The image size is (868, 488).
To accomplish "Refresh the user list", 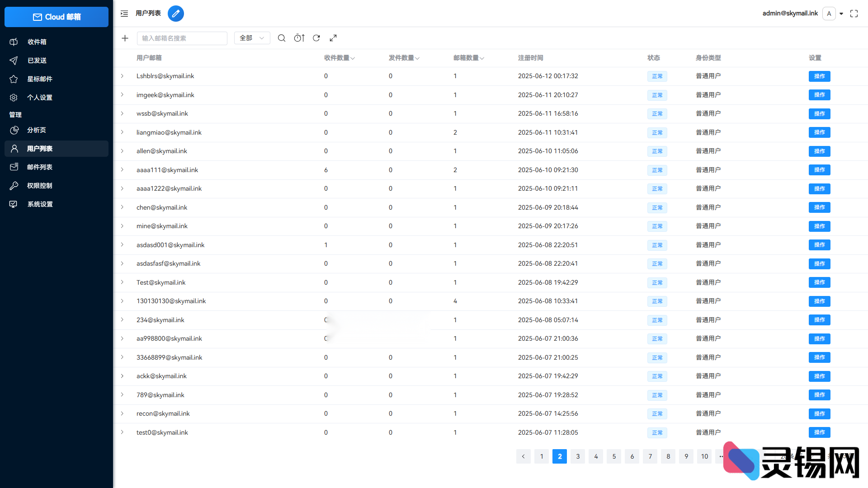I will click(x=316, y=38).
